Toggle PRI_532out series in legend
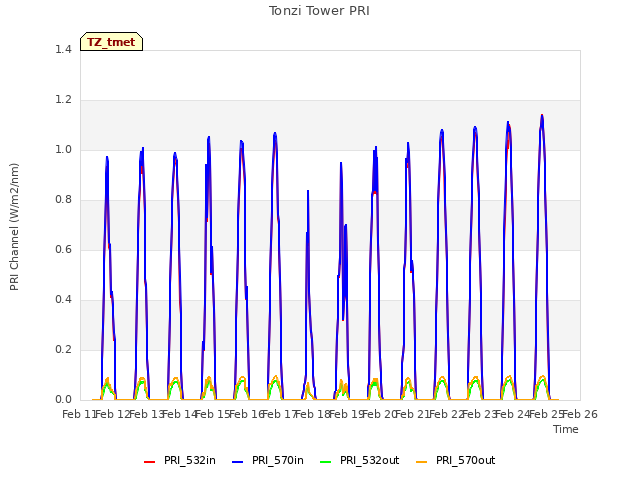Screen dimensions: 640x480 [x=360, y=460]
